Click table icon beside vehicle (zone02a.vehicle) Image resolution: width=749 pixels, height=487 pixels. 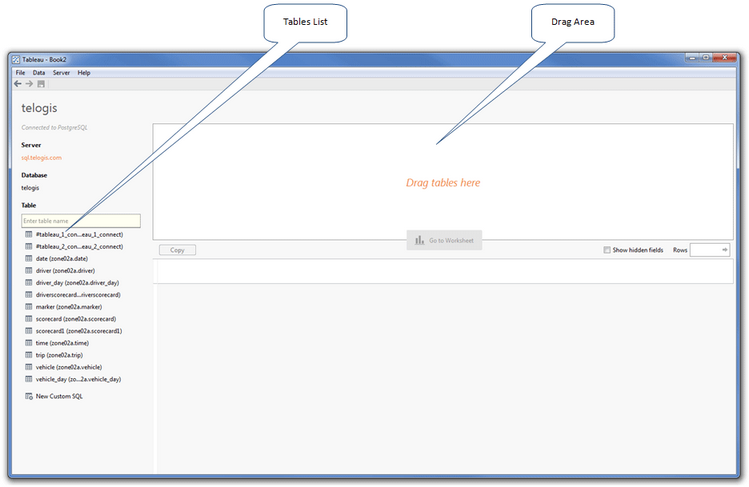coord(29,367)
